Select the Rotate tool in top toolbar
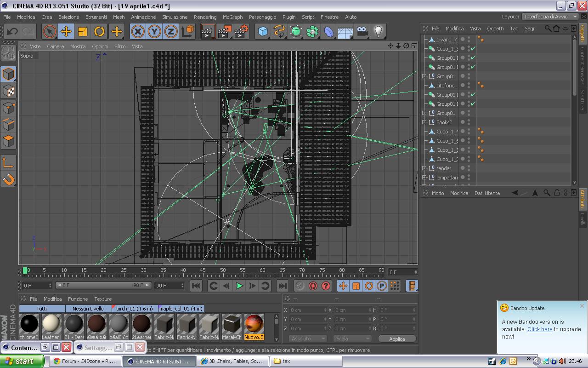This screenshot has width=588, height=368. click(99, 31)
